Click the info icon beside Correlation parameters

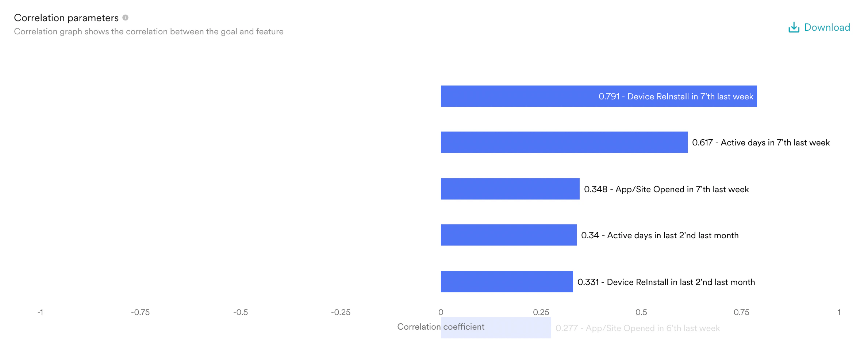click(126, 17)
